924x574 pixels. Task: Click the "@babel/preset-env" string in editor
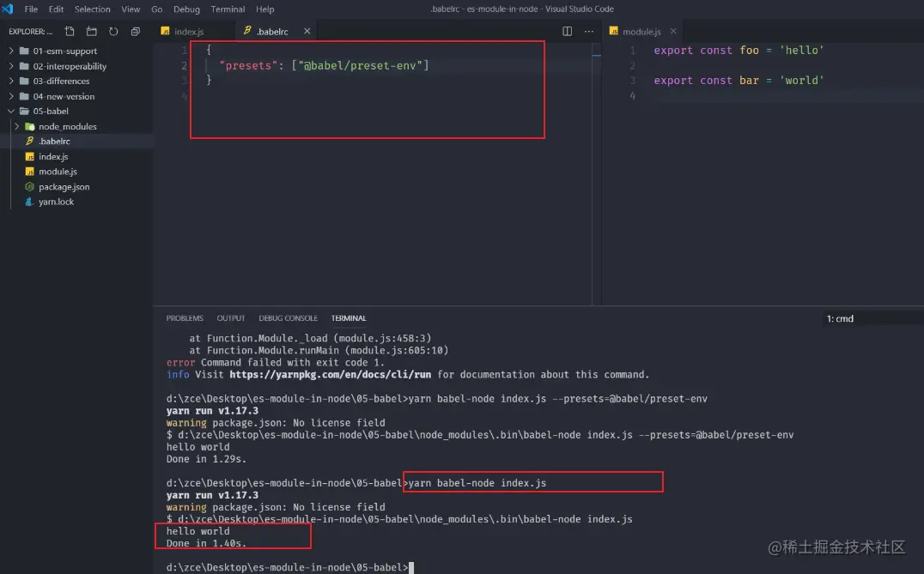pos(360,65)
